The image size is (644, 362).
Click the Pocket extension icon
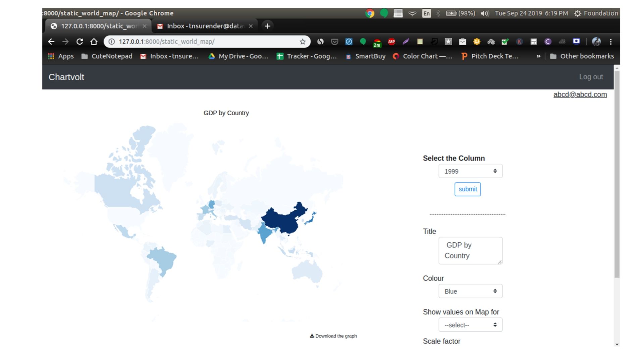coord(334,42)
